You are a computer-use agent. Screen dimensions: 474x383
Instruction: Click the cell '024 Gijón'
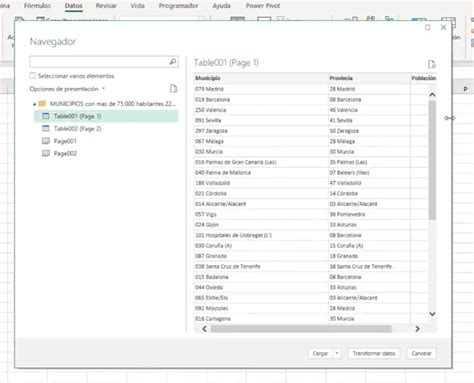point(261,225)
